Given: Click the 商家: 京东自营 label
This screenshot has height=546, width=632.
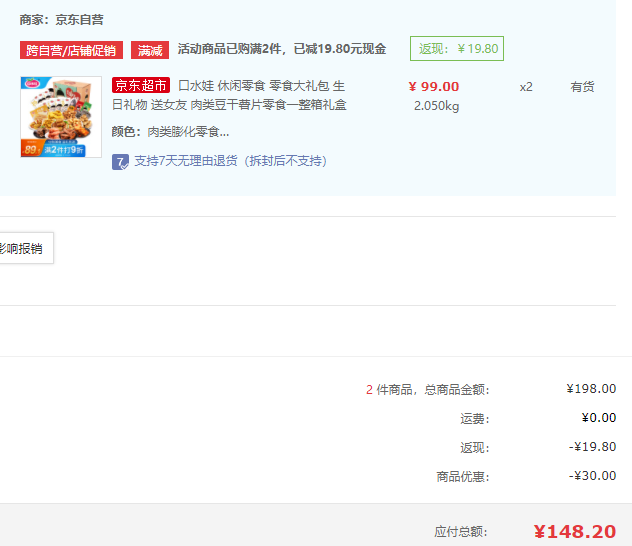Looking at the screenshot, I should click(x=62, y=20).
